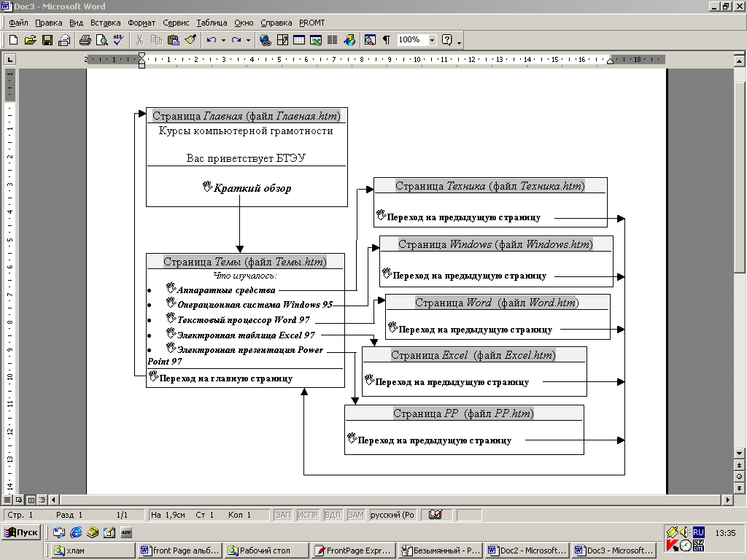This screenshot has width=747, height=560.
Task: Jump to next page double-arrow button
Action: (739, 488)
